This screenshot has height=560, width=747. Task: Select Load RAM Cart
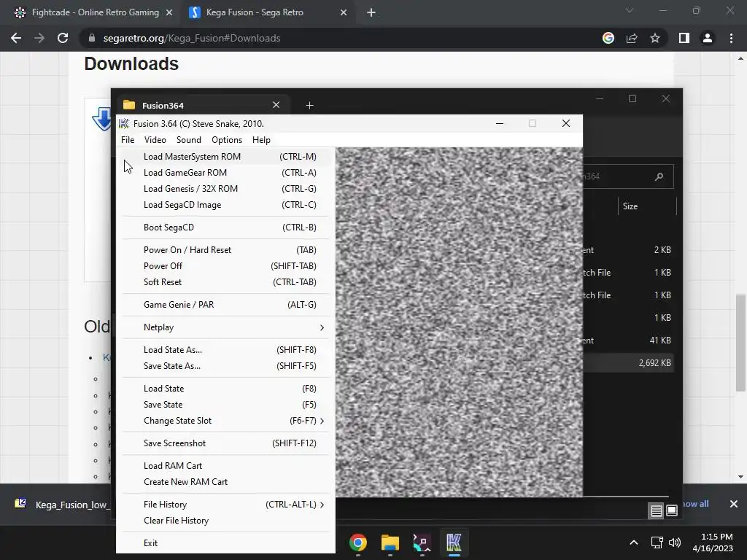[225, 466]
